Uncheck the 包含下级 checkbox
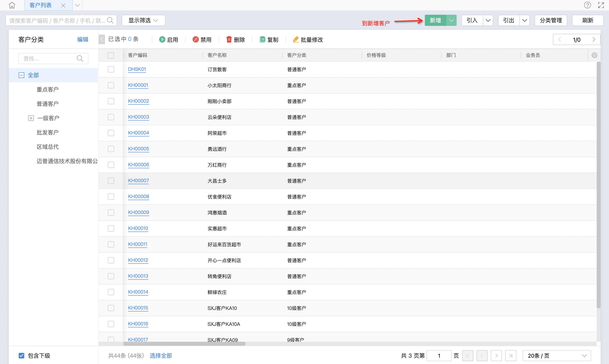This screenshot has width=609, height=364. click(x=22, y=355)
